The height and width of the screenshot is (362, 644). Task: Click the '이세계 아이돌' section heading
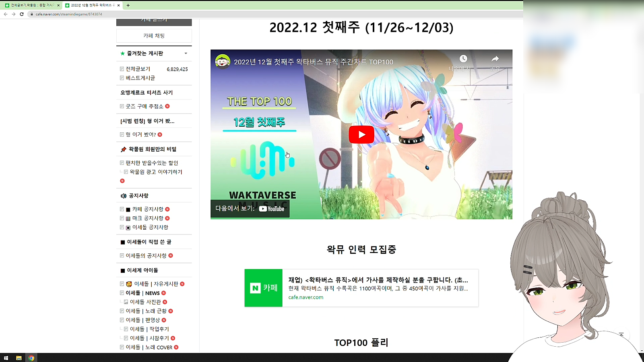[142, 270]
